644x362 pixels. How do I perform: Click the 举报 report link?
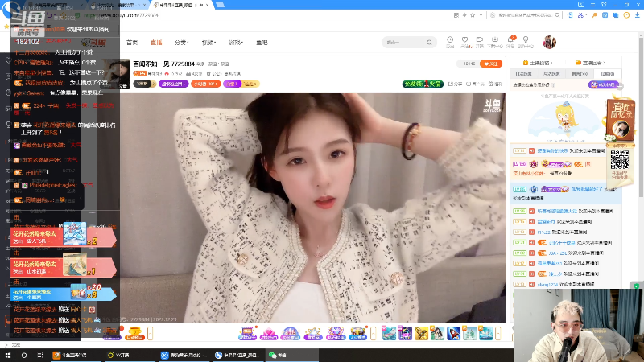[x=496, y=84]
